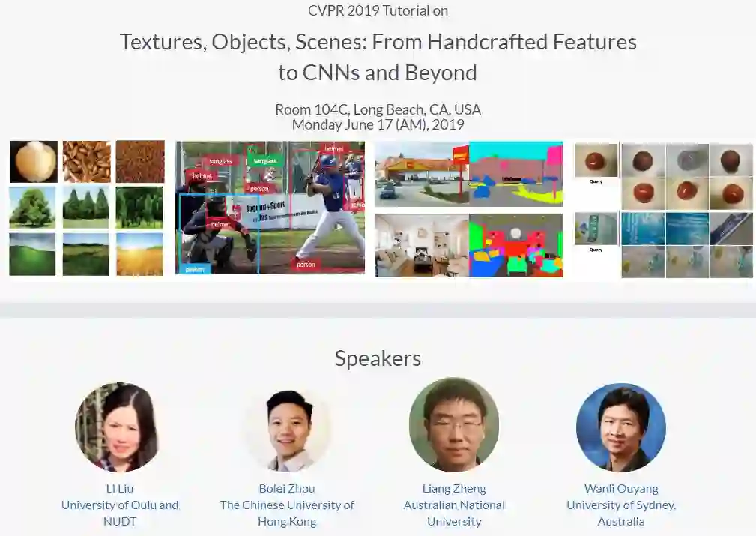This screenshot has width=756, height=536.
Task: Click the outdoor scene segmentation mask image
Action: pyautogui.click(x=516, y=174)
